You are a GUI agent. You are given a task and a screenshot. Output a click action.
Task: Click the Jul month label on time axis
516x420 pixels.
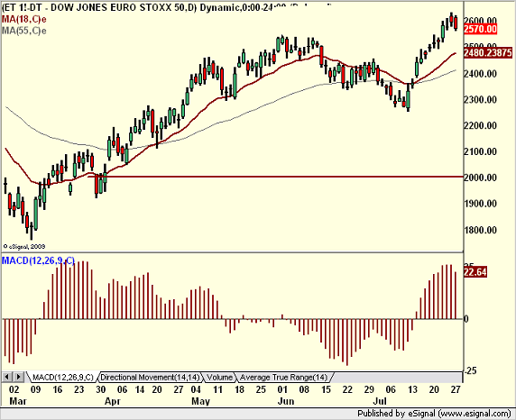point(380,401)
